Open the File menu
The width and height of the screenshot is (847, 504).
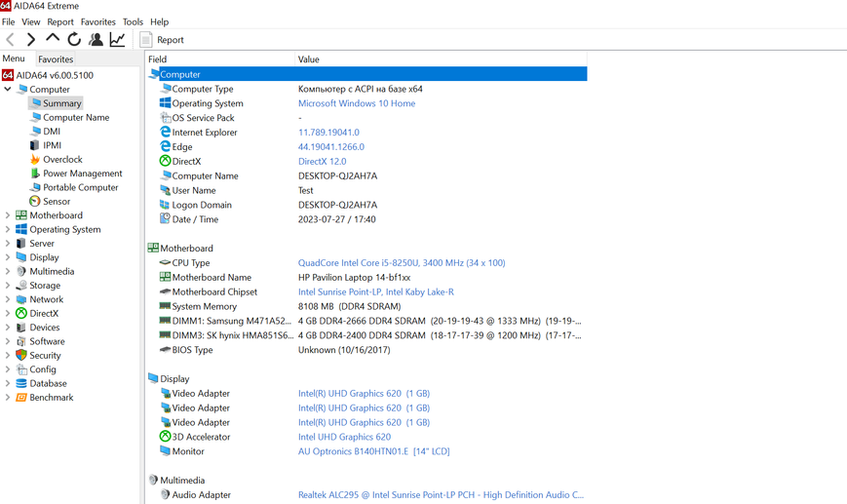click(x=8, y=21)
